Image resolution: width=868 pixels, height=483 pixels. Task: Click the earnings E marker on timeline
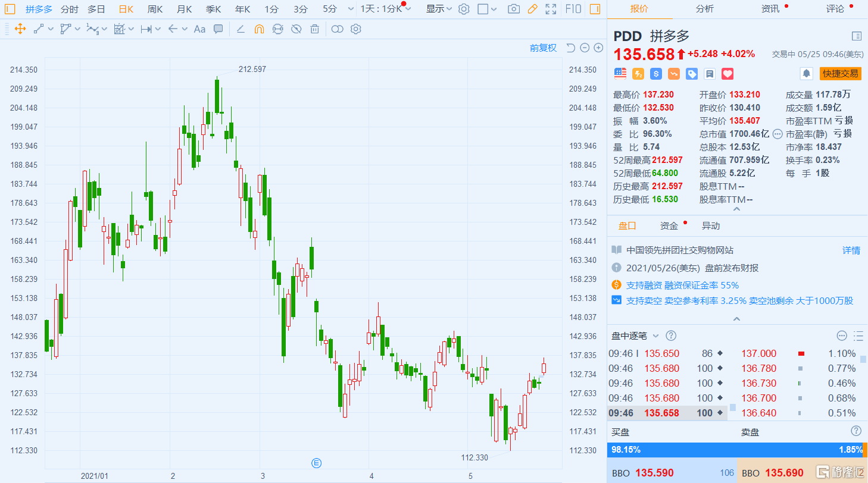[317, 463]
